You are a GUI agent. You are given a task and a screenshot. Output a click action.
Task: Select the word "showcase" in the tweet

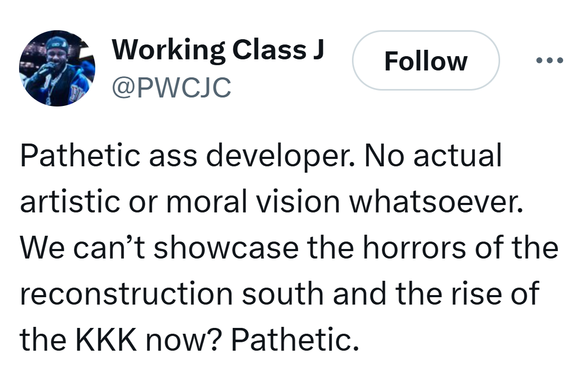[x=226, y=248]
